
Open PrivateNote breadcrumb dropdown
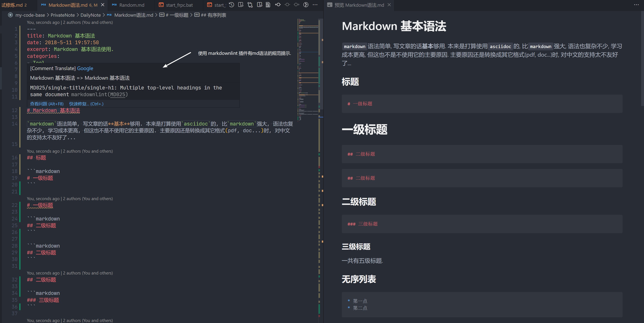(x=62, y=15)
